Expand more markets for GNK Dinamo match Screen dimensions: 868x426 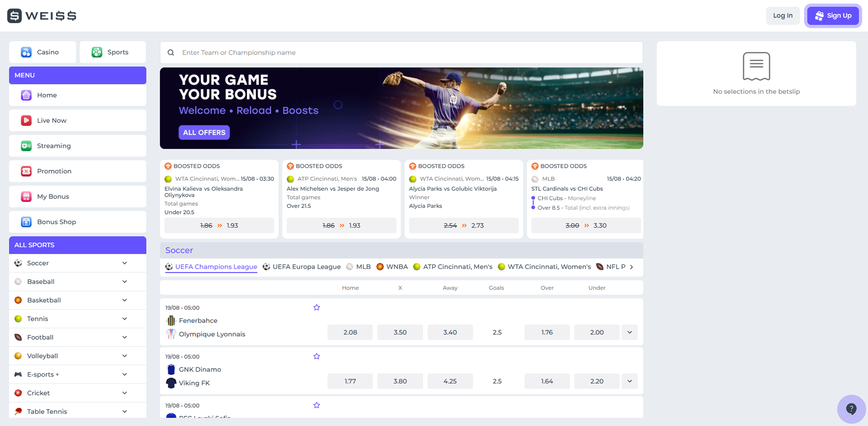(629, 381)
